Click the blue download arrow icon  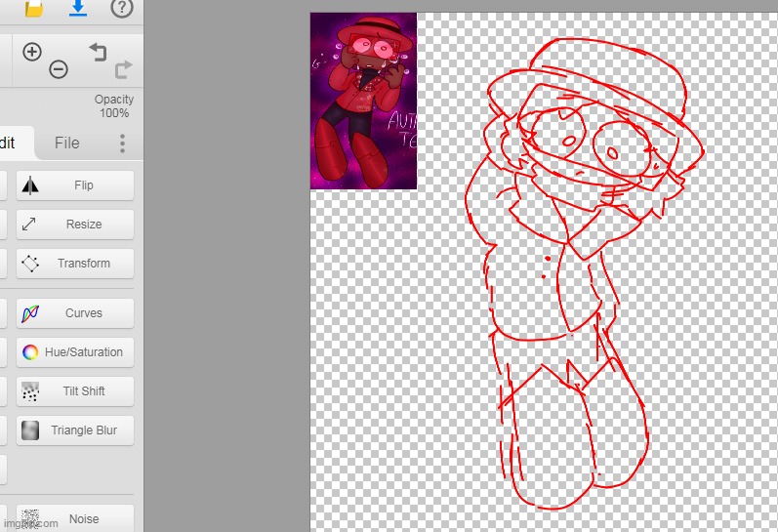[78, 8]
